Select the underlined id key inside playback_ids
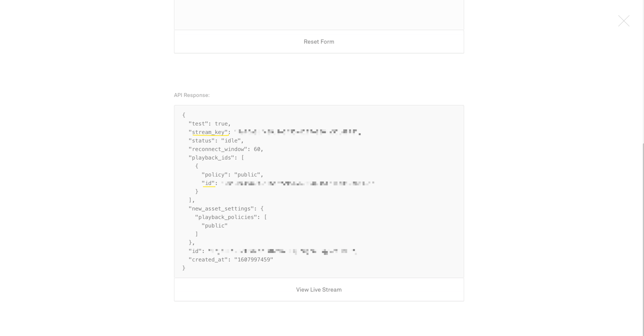This screenshot has height=336, width=644. 208,183
